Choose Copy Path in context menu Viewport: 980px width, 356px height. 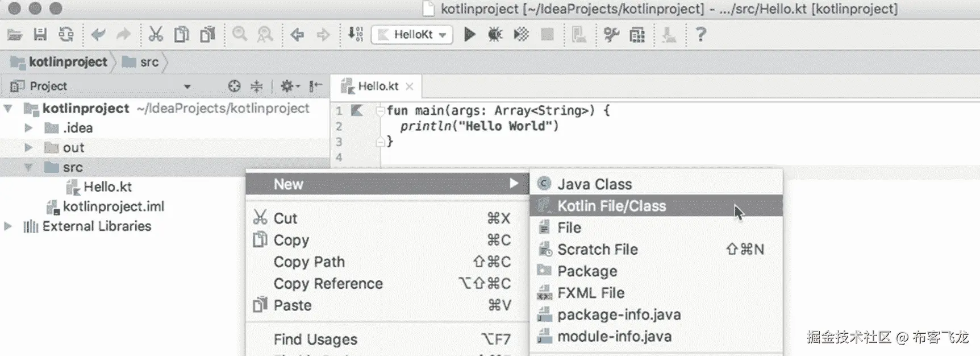pyautogui.click(x=309, y=262)
